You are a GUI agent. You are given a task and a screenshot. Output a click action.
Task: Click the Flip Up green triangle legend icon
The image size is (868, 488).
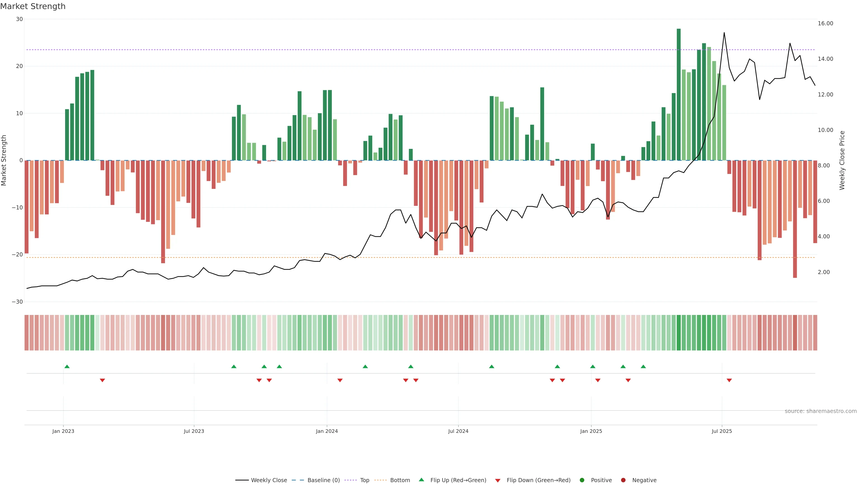pyautogui.click(x=421, y=480)
